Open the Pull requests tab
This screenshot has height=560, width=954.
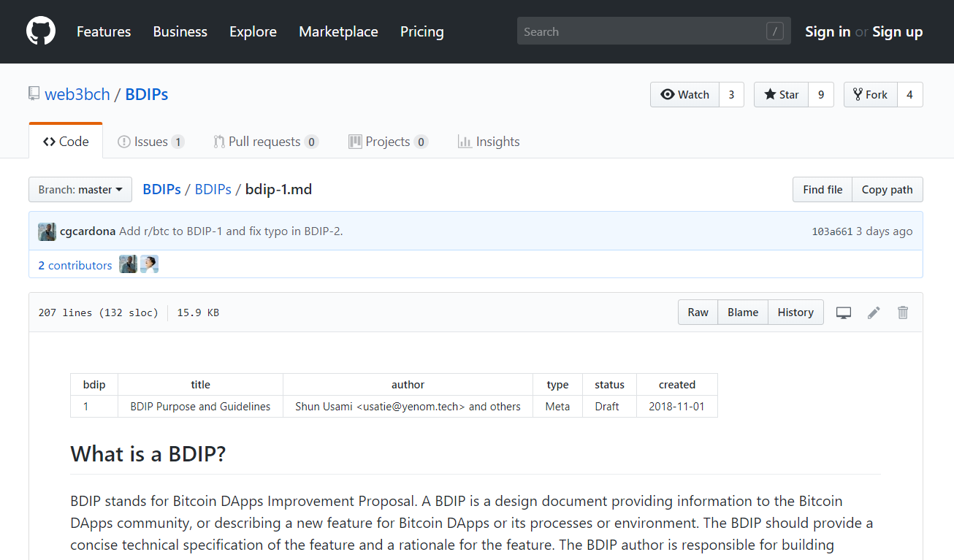pyautogui.click(x=266, y=142)
